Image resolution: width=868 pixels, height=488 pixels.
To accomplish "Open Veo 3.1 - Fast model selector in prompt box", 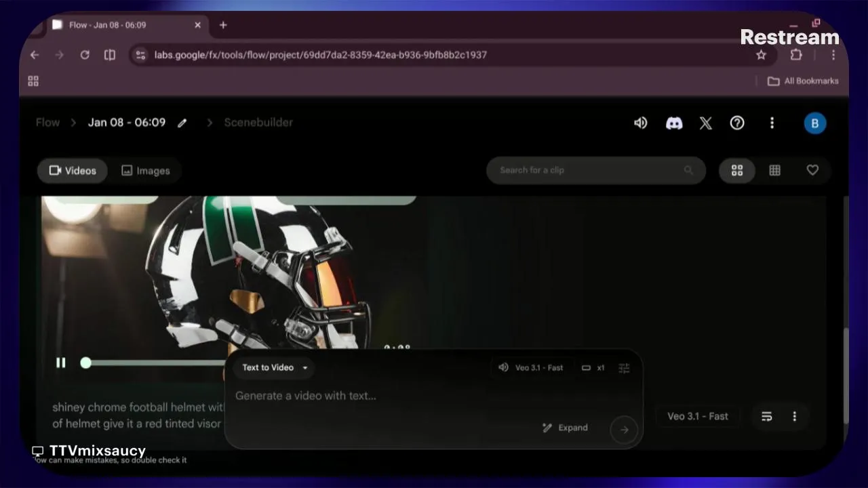I will point(532,367).
